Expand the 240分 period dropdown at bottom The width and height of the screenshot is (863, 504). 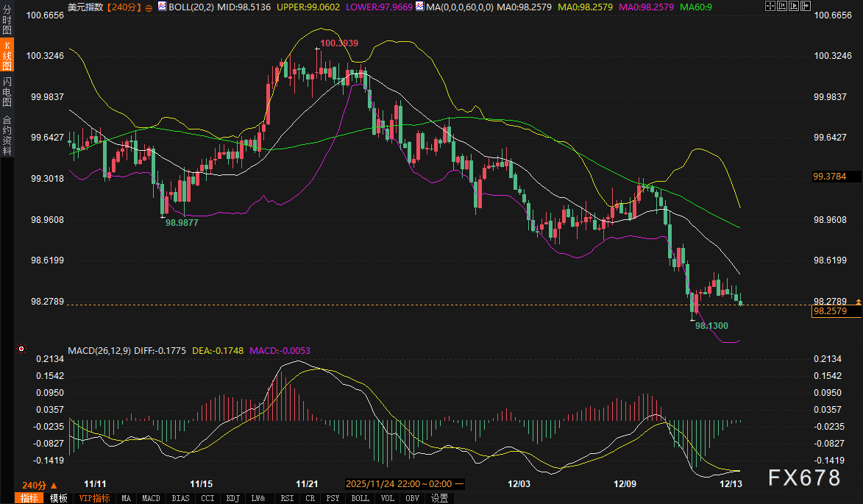point(35,485)
